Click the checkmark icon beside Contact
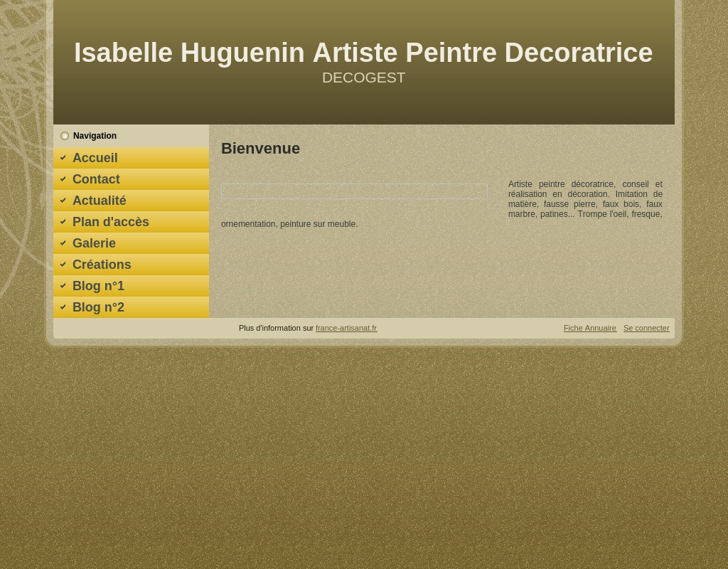The image size is (728, 569). pos(63,179)
